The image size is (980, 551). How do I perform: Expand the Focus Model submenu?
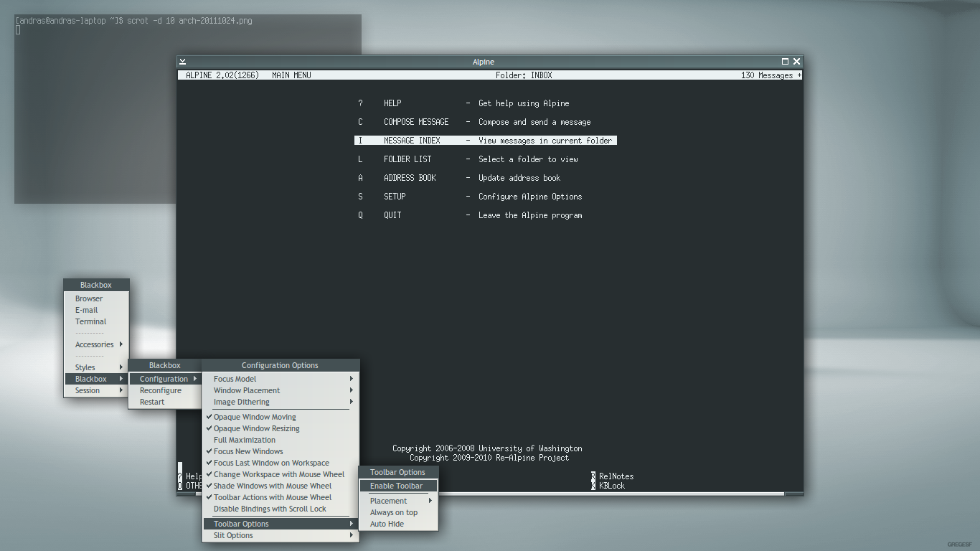(x=281, y=379)
